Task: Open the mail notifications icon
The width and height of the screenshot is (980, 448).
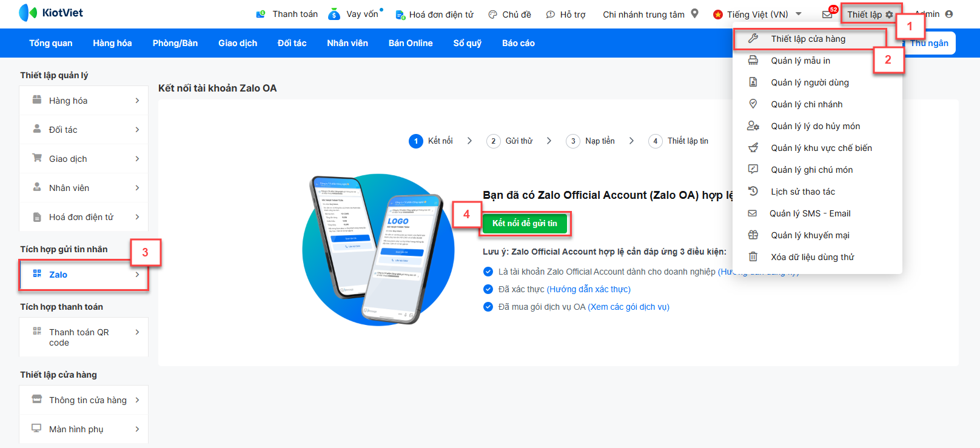Action: [x=827, y=15]
